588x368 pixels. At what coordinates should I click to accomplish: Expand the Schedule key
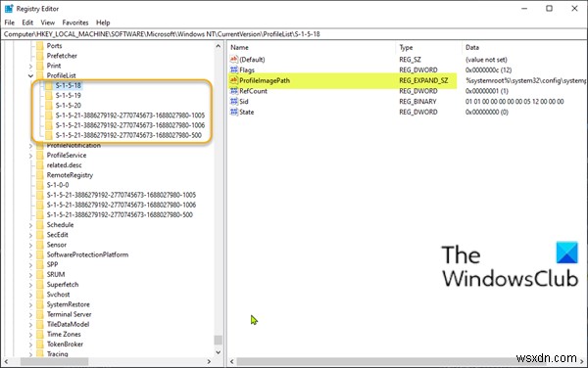click(x=30, y=225)
